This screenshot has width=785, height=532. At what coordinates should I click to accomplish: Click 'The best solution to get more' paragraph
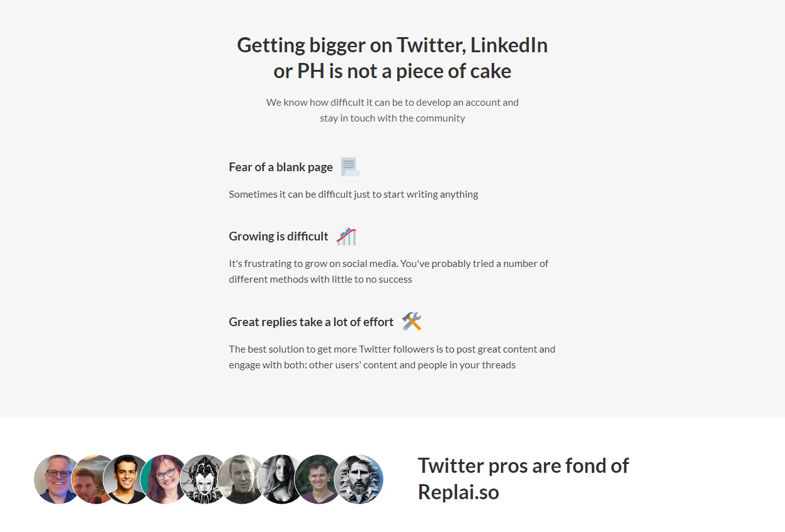392,357
